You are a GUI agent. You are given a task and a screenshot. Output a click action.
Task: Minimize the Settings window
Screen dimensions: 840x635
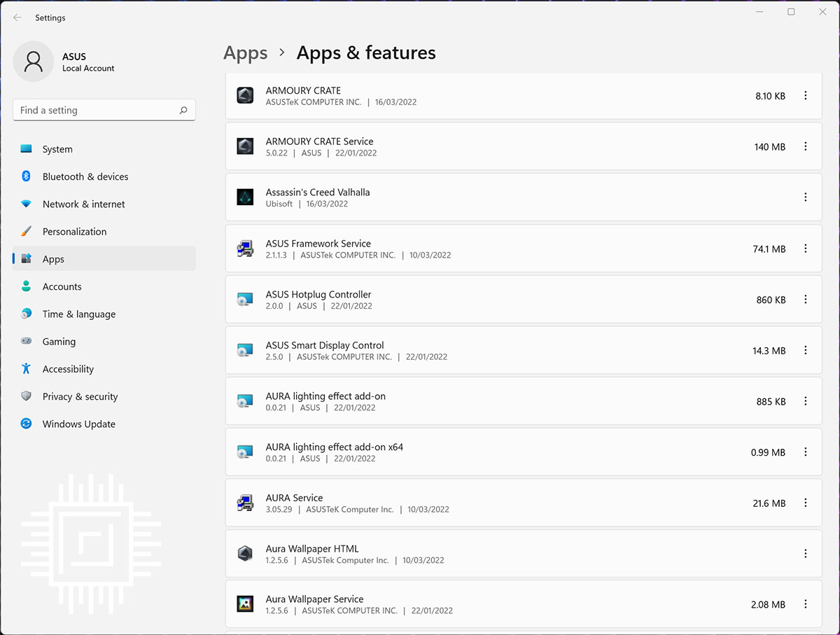pos(759,12)
